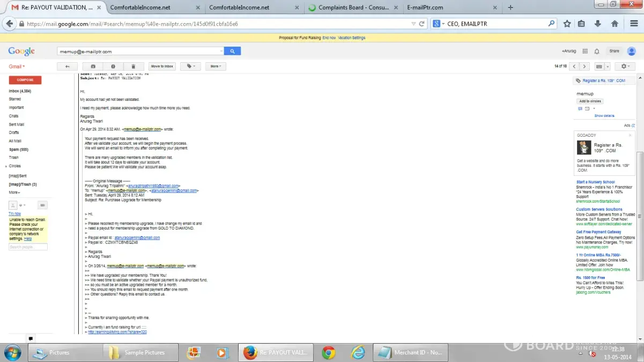This screenshot has height=362, width=644.
Task: Switch to the E-mailPtr.com tab
Action: click(445, 8)
